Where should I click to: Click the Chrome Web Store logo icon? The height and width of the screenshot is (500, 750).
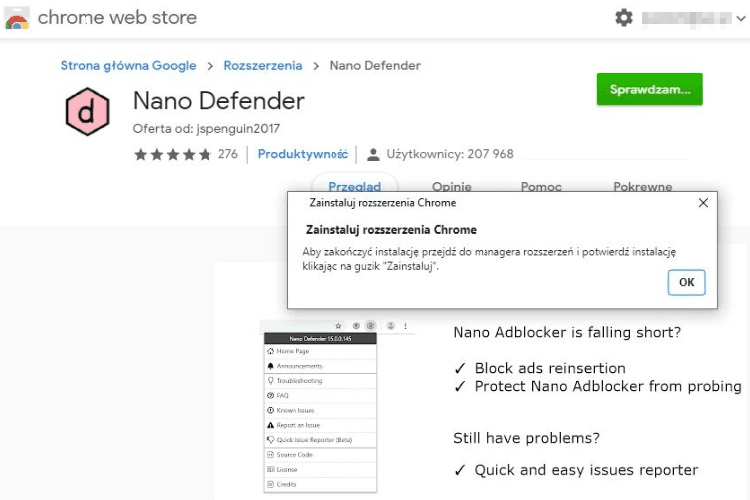click(17, 18)
